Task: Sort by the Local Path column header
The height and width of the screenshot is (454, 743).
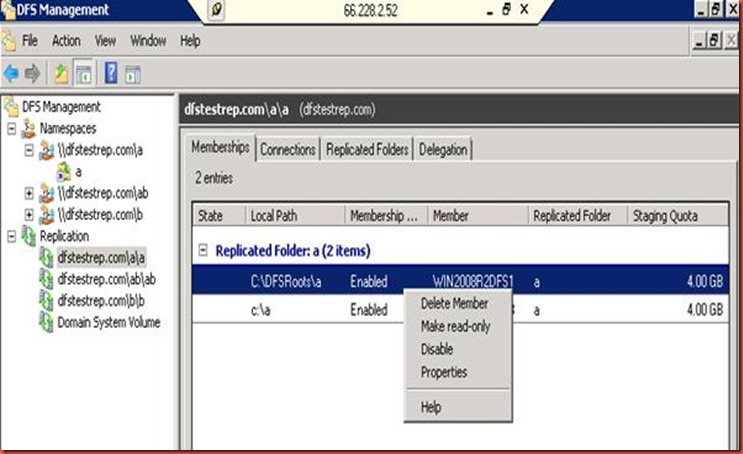Action: coord(295,216)
